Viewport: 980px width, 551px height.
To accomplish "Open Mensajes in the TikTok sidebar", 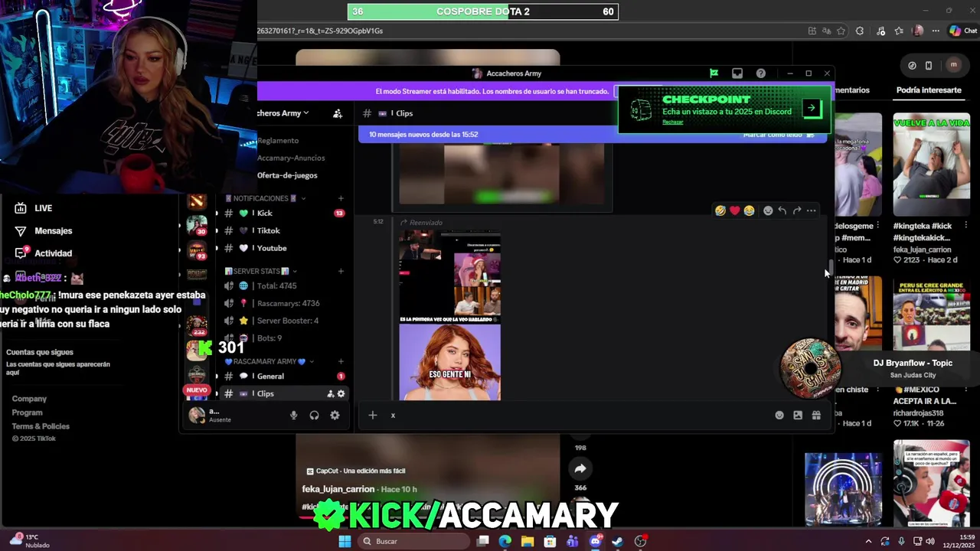I will (44, 230).
